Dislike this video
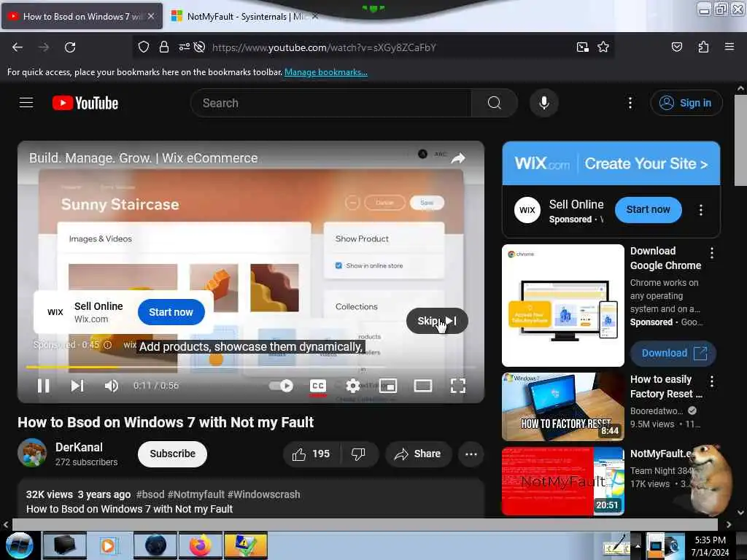Image resolution: width=747 pixels, height=560 pixels. click(359, 454)
